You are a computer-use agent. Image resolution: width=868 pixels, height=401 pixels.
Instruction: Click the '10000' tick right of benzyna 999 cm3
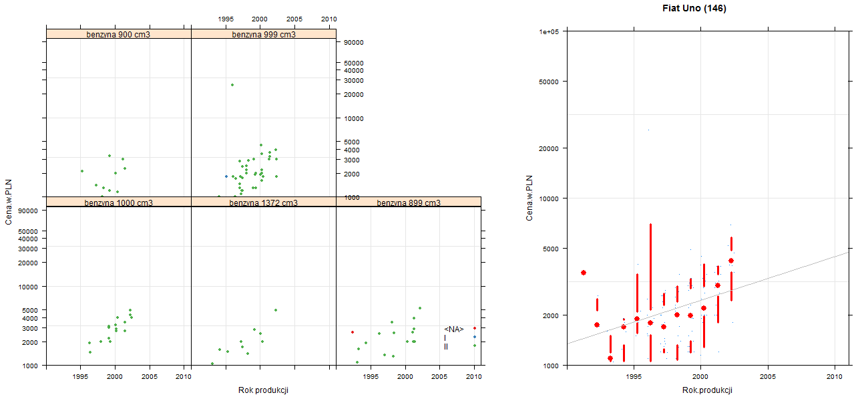pos(355,118)
